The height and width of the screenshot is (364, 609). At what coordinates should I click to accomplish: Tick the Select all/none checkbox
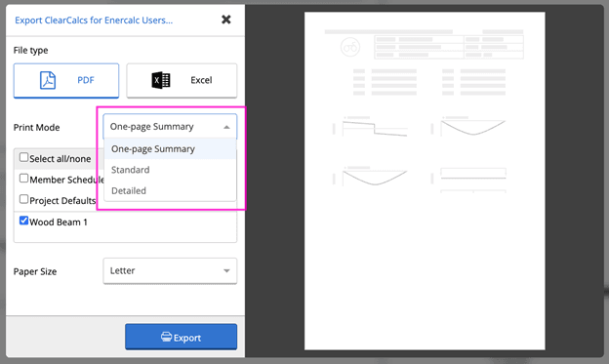pos(23,157)
